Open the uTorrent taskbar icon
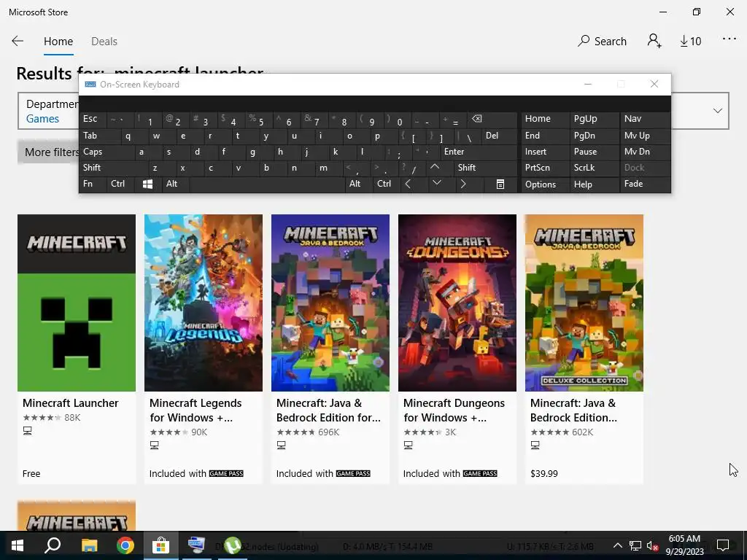 233,545
